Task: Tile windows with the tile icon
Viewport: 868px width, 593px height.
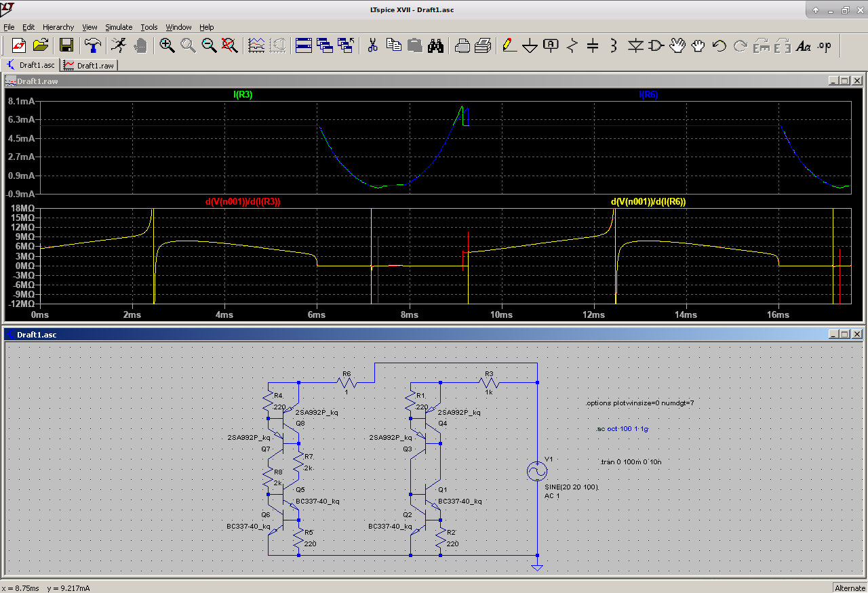Action: [304, 45]
